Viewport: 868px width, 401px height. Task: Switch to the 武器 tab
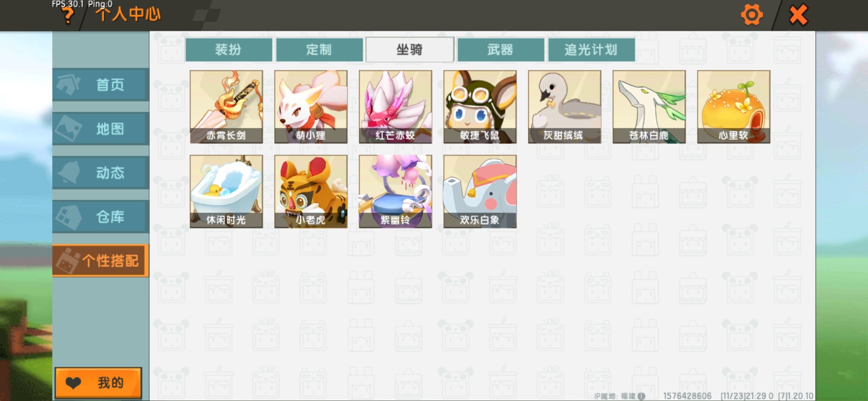coord(501,49)
